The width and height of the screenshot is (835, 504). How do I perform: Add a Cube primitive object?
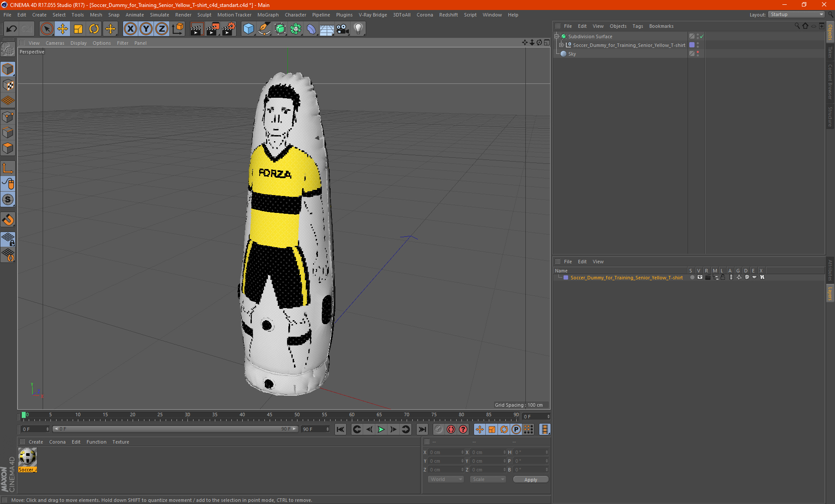[248, 29]
